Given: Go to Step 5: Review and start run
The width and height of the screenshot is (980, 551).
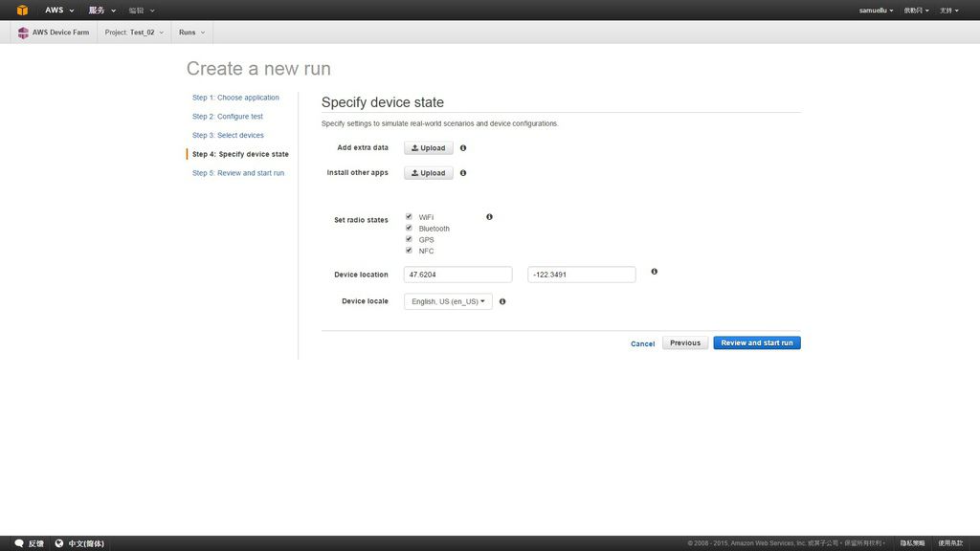Looking at the screenshot, I should coord(238,173).
